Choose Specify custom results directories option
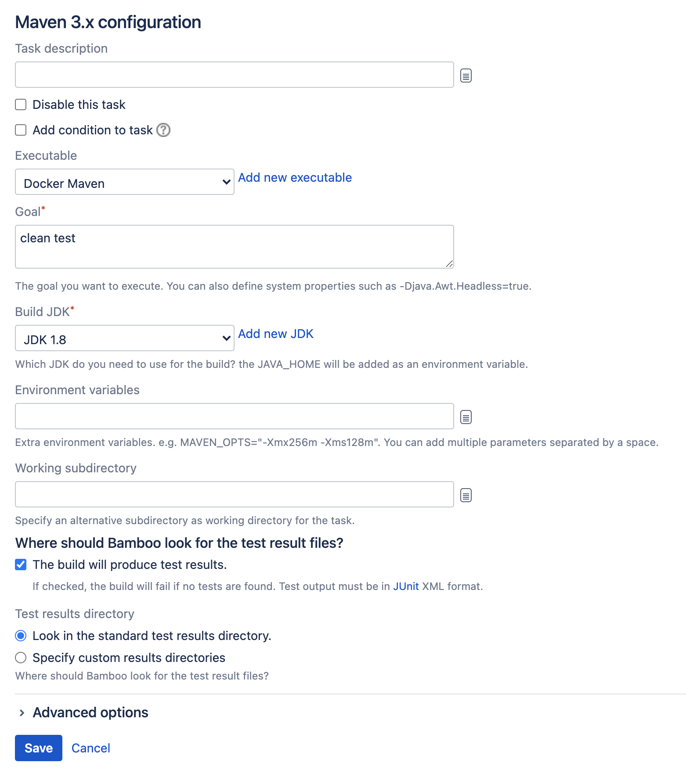686x784 pixels. pos(21,658)
